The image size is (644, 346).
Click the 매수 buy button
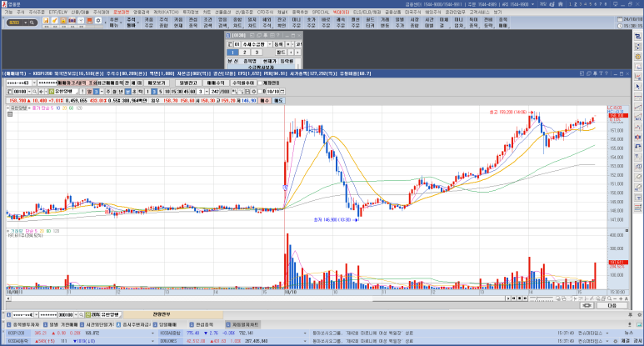point(264,100)
